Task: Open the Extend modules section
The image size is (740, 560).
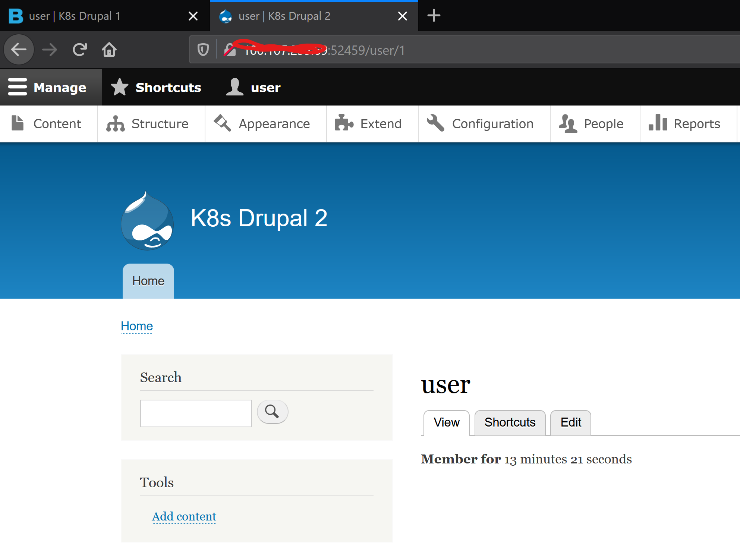Action: click(372, 123)
